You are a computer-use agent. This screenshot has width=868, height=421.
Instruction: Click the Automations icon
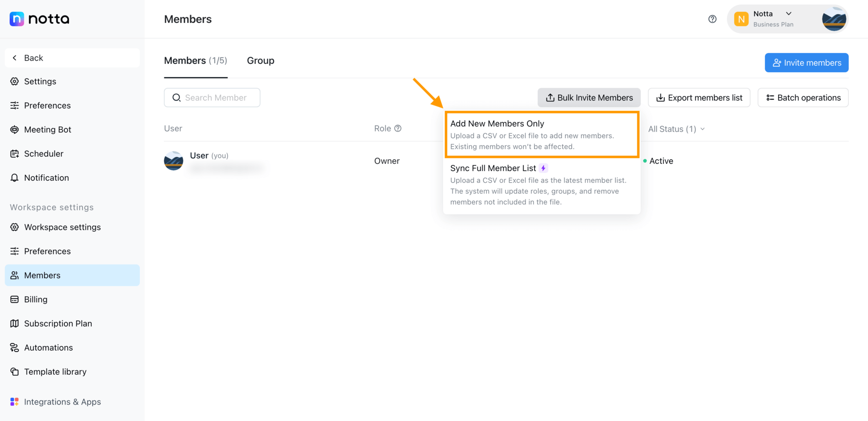(15, 347)
